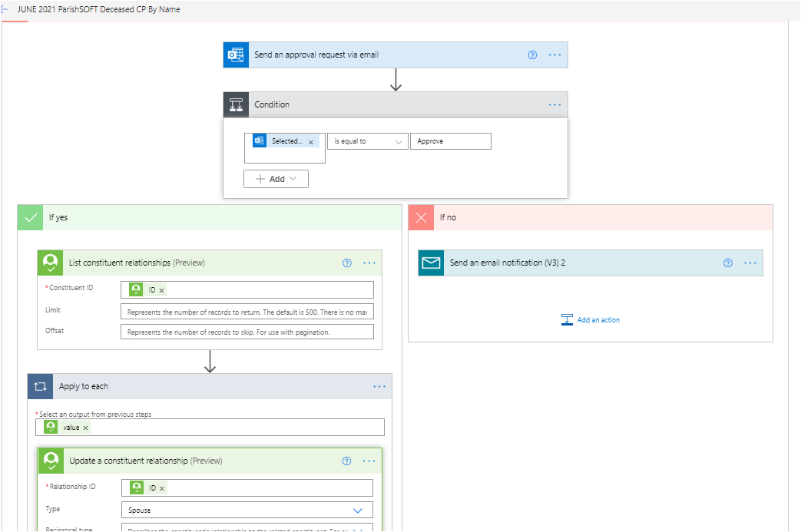Click the Relationship ID input field

(x=247, y=488)
